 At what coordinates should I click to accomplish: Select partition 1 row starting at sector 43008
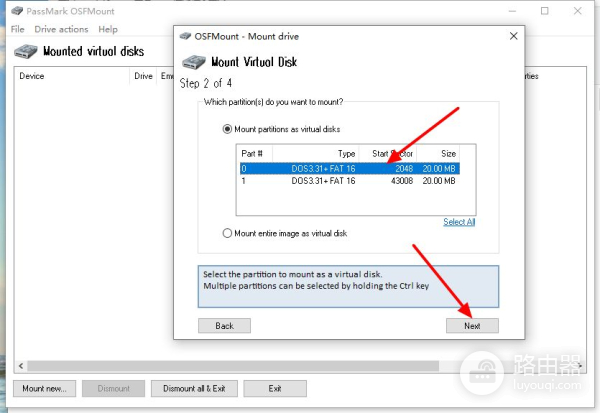[x=350, y=181]
